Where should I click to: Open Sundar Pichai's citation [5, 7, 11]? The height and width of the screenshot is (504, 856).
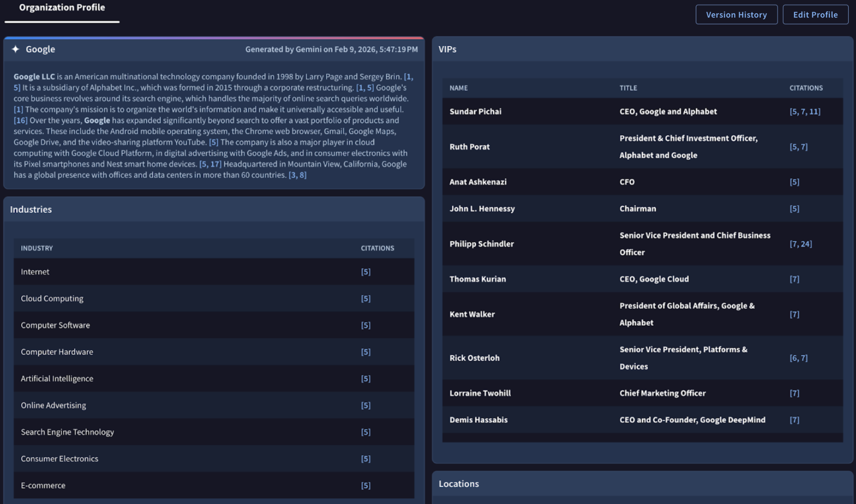point(805,111)
